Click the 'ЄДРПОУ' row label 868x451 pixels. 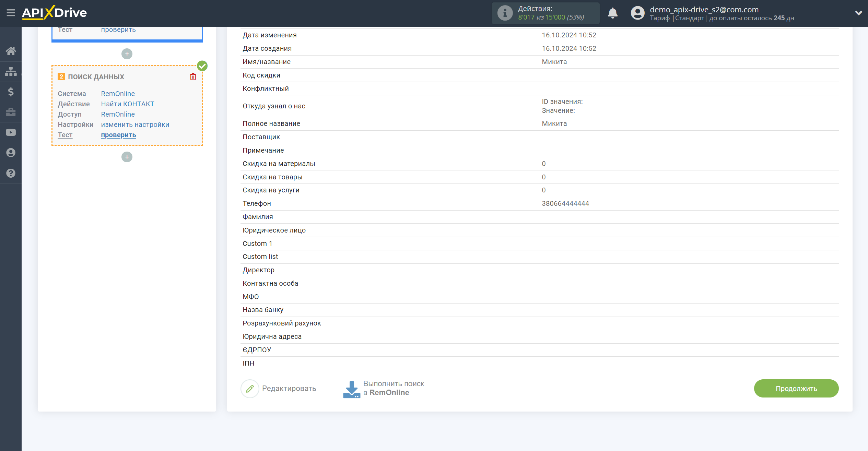coord(257,350)
